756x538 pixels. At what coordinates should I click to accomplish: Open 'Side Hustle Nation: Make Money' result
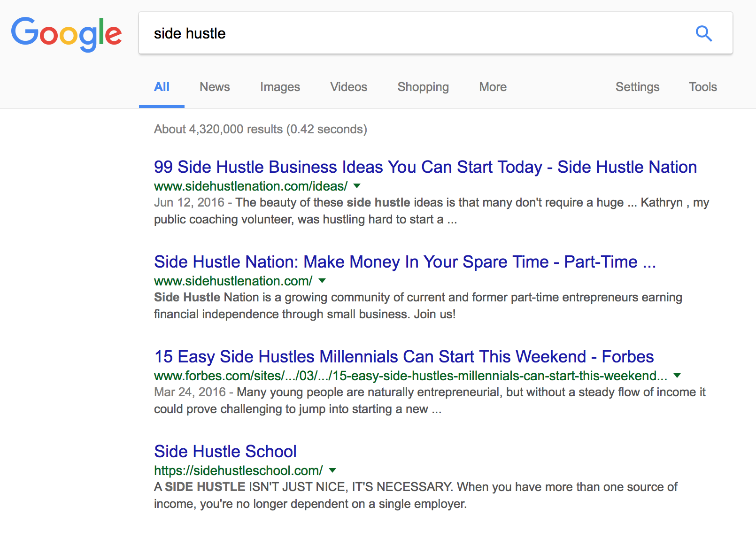coord(404,262)
